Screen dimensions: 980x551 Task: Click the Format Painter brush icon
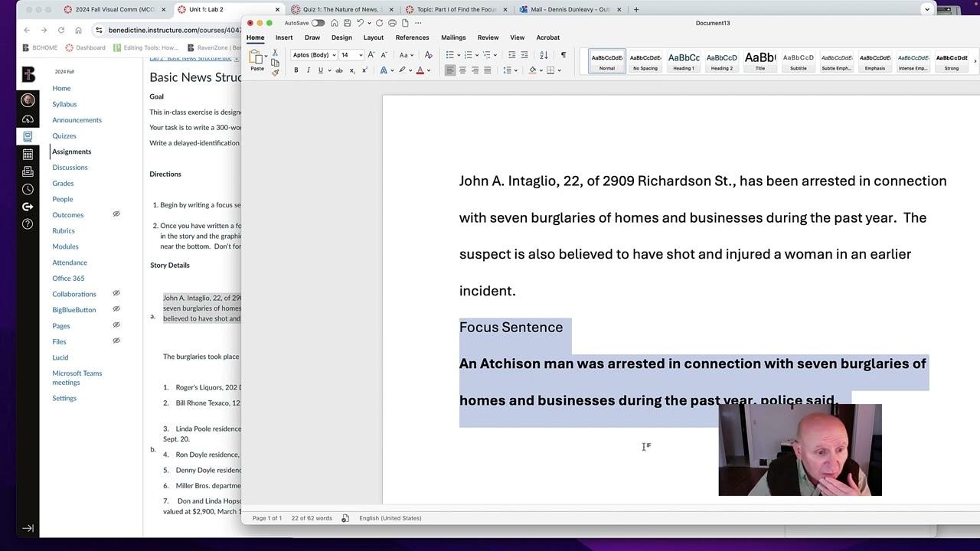[275, 72]
